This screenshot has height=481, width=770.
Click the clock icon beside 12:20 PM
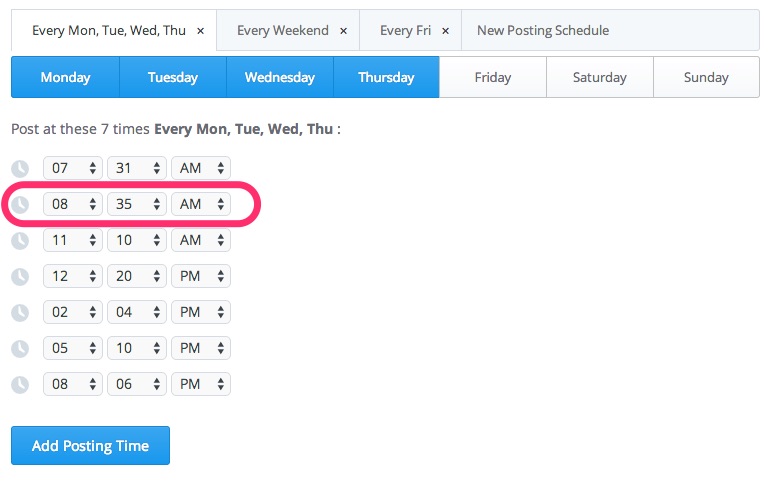pyautogui.click(x=20, y=277)
